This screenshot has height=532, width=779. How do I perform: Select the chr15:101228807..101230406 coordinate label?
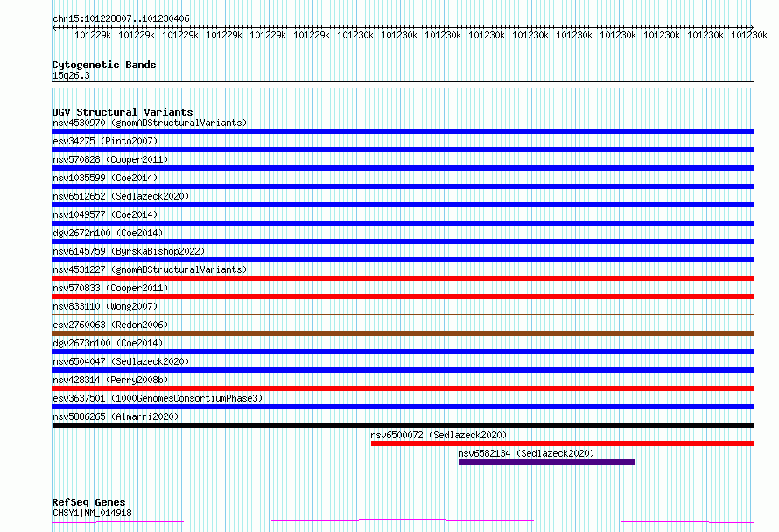pos(121,19)
